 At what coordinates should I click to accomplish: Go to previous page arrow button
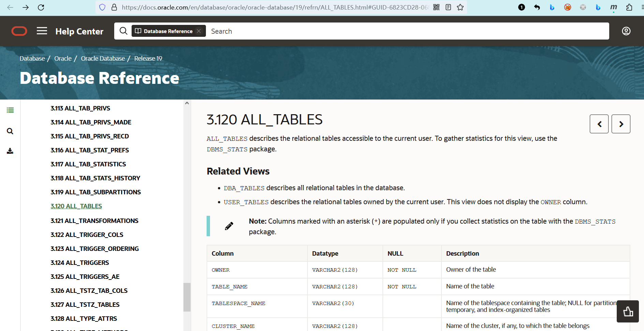tap(599, 124)
